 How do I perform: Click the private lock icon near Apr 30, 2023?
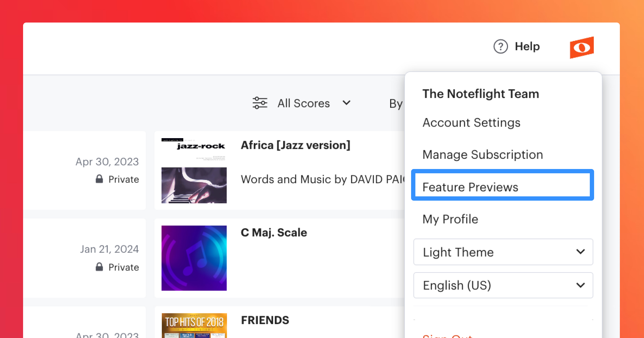click(99, 179)
